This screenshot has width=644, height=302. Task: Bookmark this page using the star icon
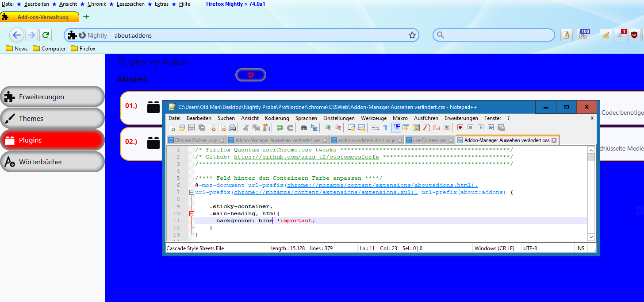point(412,35)
